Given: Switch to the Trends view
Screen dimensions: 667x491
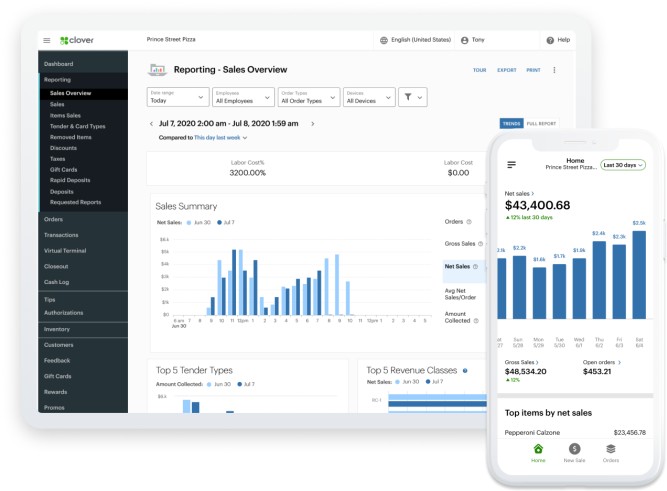Looking at the screenshot, I should 511,123.
